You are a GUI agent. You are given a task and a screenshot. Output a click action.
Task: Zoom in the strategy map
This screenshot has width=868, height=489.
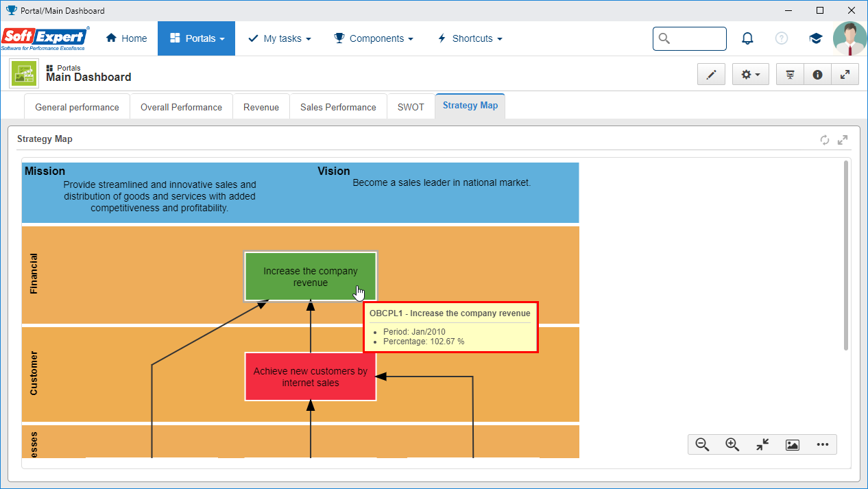tap(732, 444)
